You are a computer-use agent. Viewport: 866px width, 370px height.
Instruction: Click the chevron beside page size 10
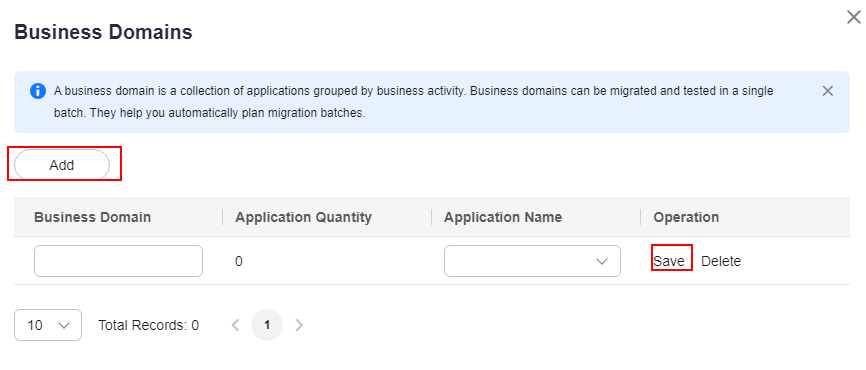click(64, 325)
